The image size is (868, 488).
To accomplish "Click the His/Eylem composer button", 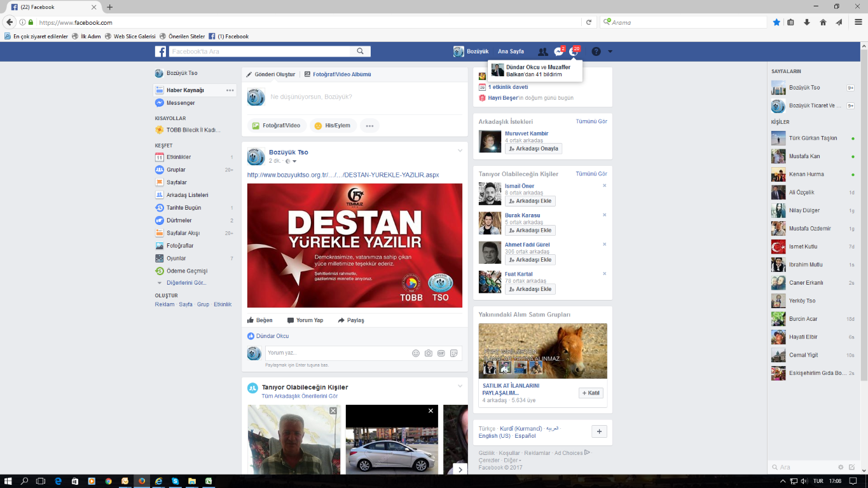I will (x=333, y=126).
